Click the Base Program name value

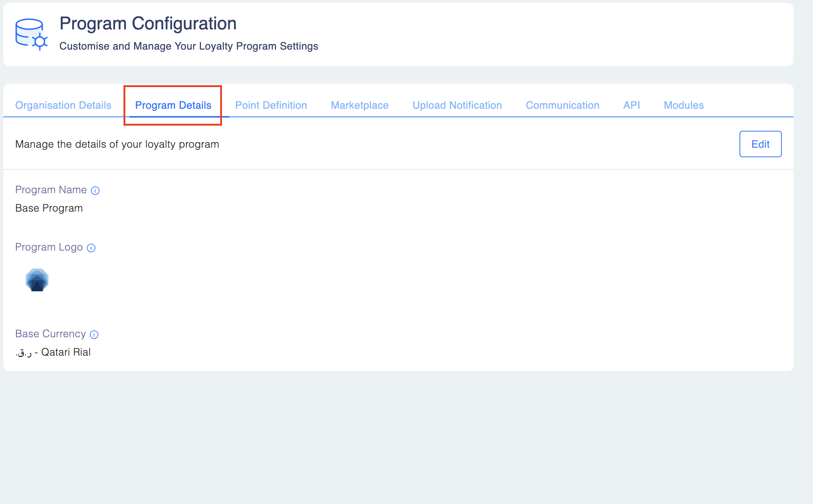[x=49, y=208]
